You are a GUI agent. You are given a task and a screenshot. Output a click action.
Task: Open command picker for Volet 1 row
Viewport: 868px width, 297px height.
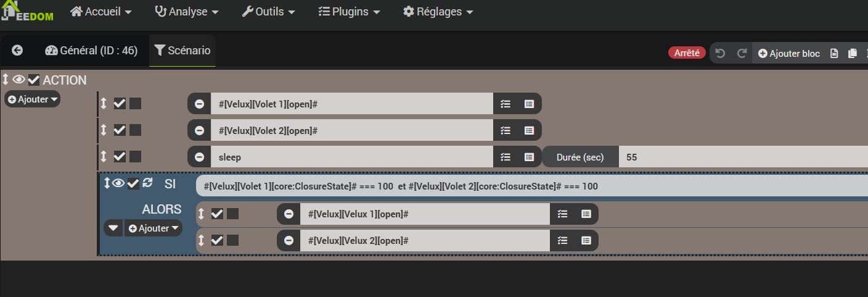click(x=529, y=104)
